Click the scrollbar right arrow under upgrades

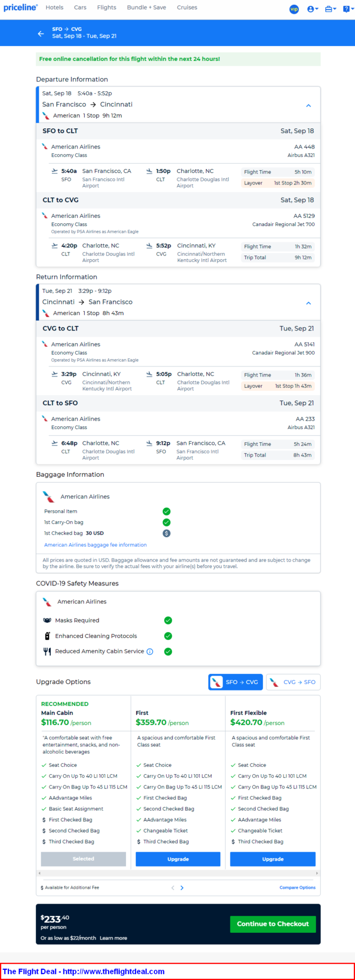click(x=317, y=873)
